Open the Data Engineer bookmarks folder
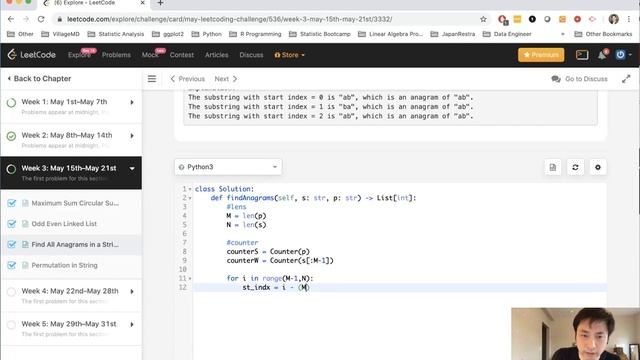The height and width of the screenshot is (360, 640). pyautogui.click(x=507, y=34)
